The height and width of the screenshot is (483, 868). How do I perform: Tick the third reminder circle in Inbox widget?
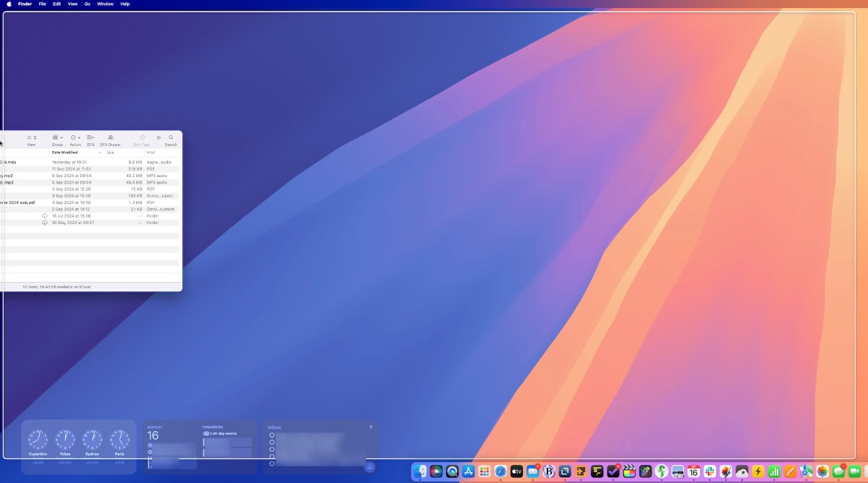[x=272, y=449]
